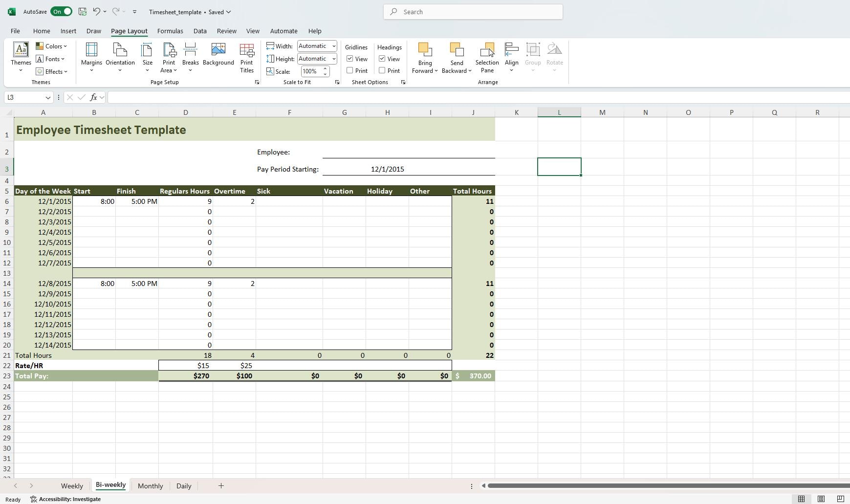The image size is (850, 504).
Task: Toggle AutoSave off
Action: tap(61, 11)
